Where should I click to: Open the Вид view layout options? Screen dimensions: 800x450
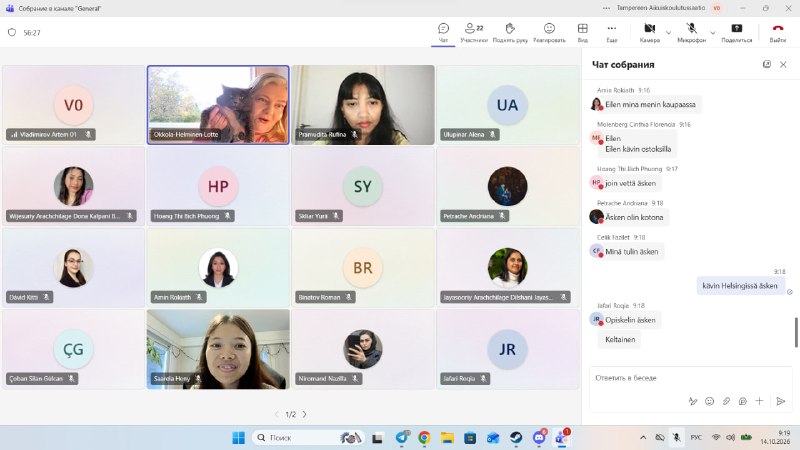pos(582,32)
